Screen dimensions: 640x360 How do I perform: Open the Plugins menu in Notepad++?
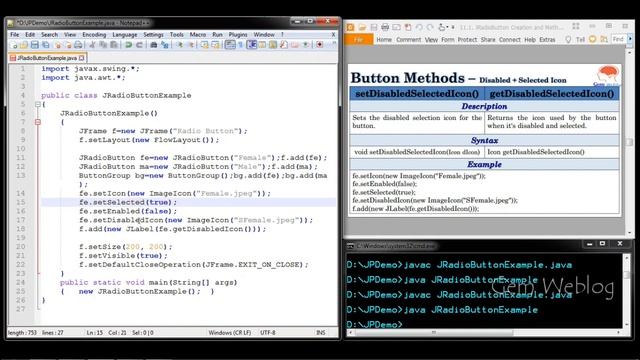[x=238, y=35]
